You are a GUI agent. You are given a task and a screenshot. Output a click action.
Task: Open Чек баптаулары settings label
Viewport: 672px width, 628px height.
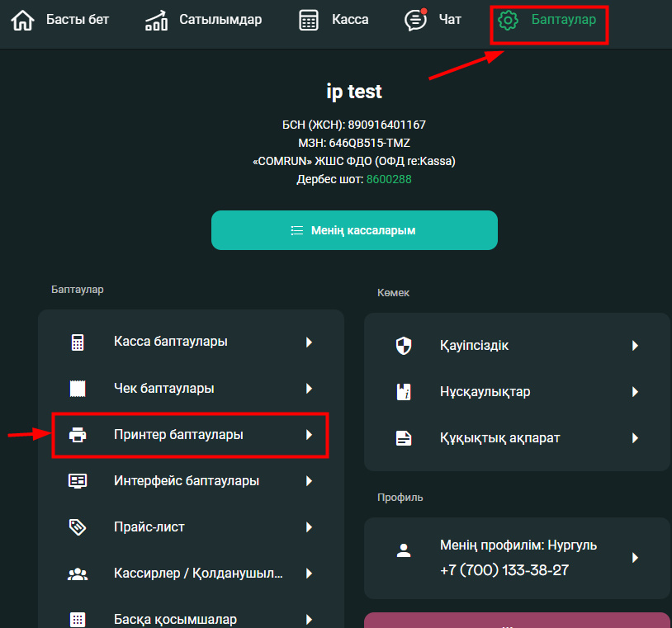(x=164, y=389)
